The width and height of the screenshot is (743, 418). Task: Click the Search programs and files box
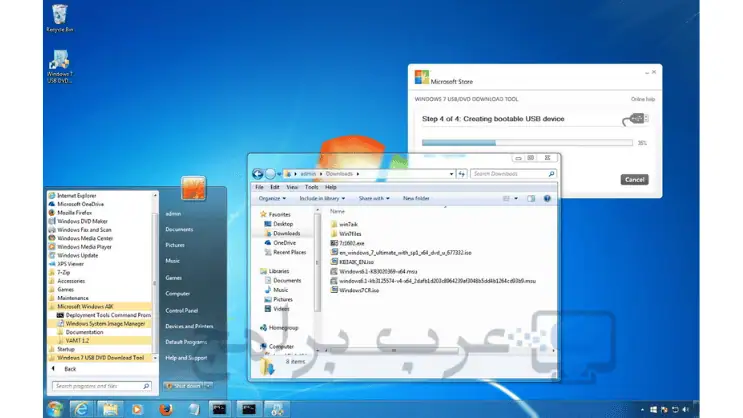tap(101, 386)
